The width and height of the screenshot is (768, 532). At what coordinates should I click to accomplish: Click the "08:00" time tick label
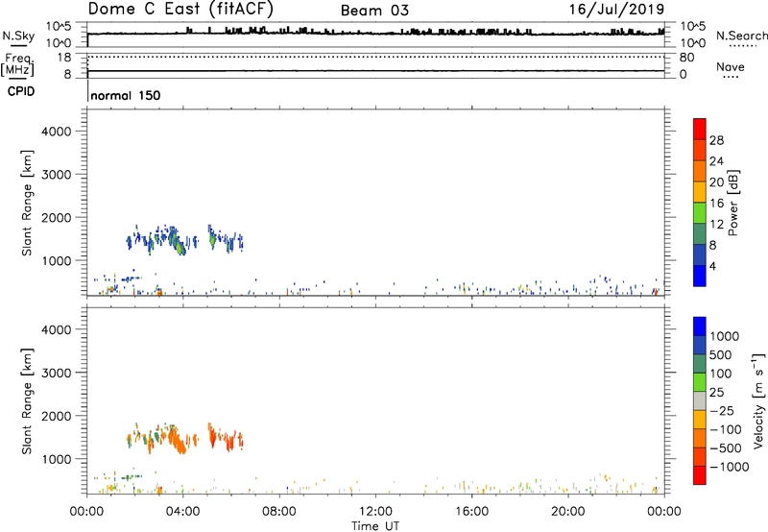(279, 512)
